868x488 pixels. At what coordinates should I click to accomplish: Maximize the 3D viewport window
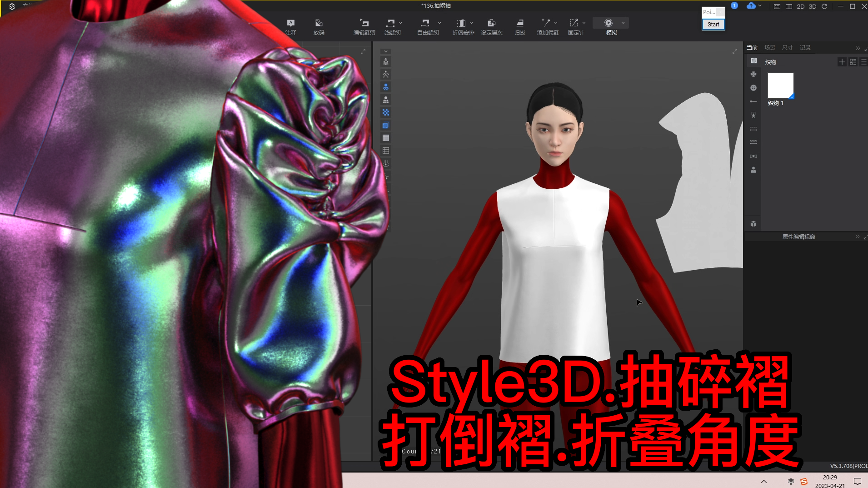(735, 51)
